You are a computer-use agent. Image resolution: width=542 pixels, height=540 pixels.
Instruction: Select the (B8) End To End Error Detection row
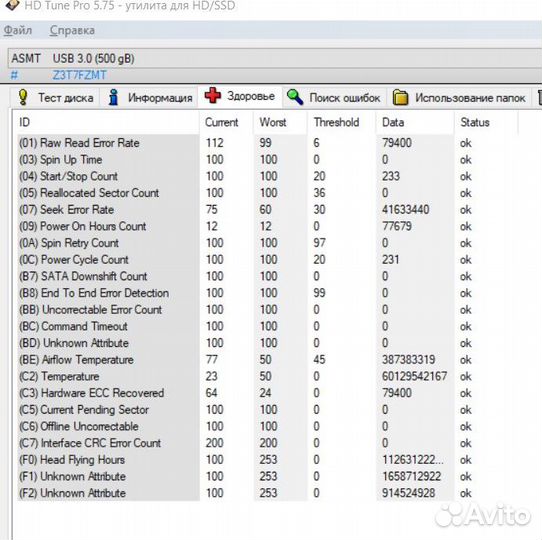(268, 293)
